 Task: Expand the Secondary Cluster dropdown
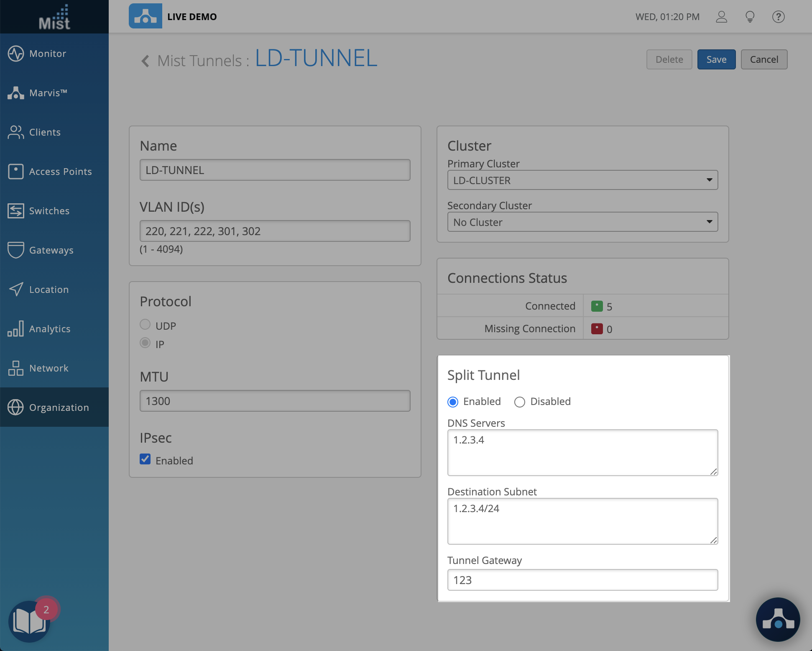click(x=582, y=222)
